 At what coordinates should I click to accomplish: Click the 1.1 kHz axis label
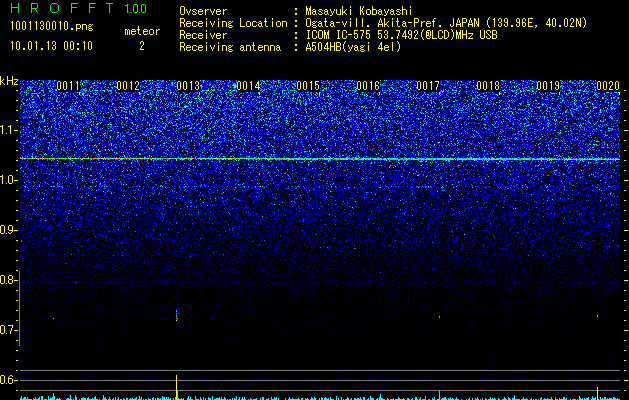[x=8, y=130]
